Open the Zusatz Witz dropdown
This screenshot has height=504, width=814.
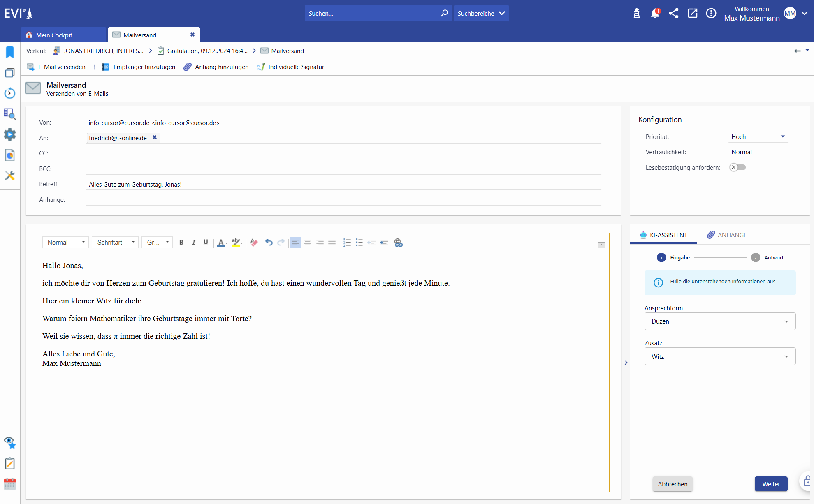720,357
